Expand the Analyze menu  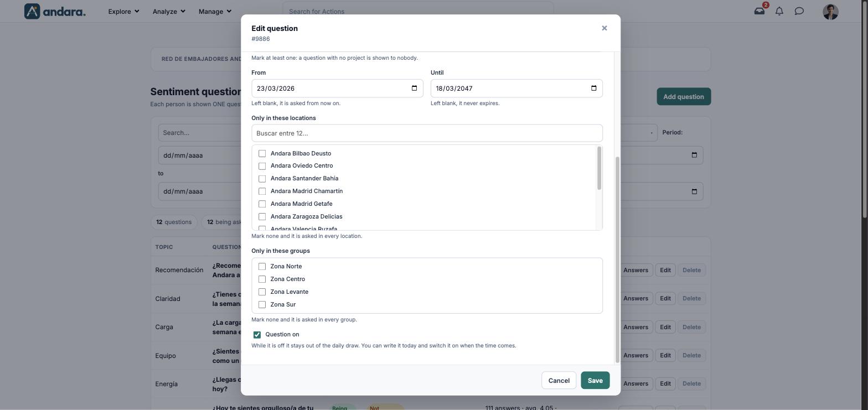pos(169,11)
